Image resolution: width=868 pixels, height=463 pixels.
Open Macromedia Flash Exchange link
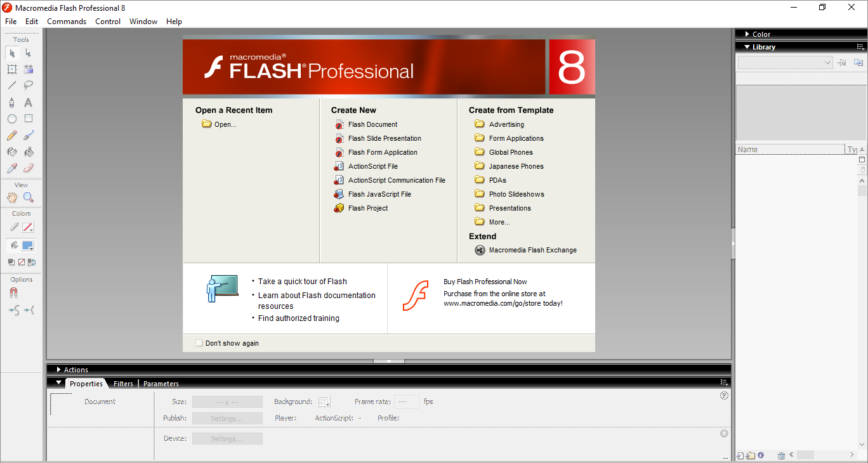526,250
